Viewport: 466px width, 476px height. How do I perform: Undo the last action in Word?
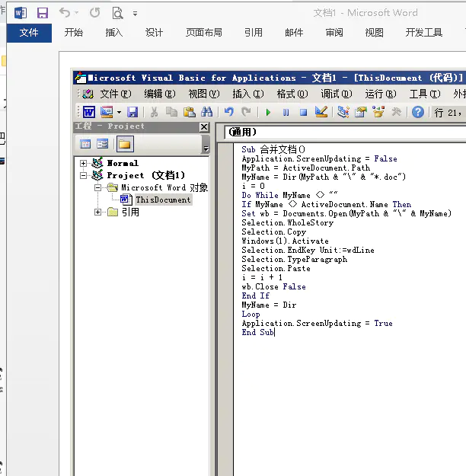[x=65, y=13]
